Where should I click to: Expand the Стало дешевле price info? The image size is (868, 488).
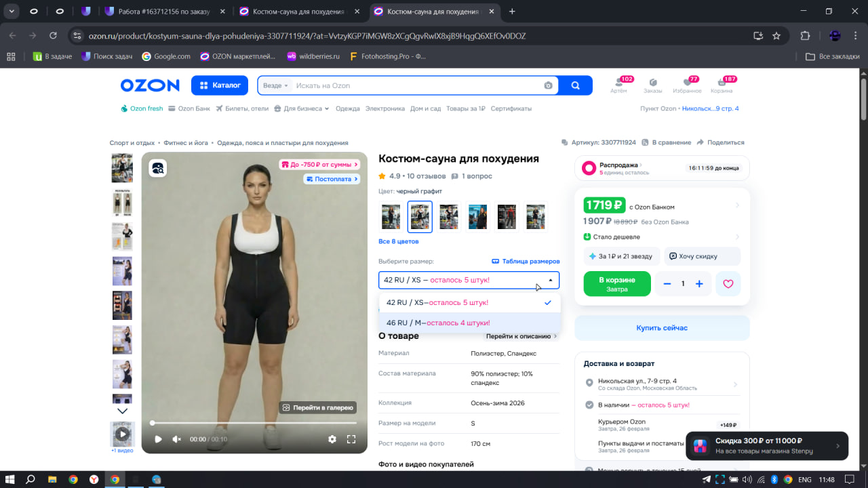tap(661, 237)
